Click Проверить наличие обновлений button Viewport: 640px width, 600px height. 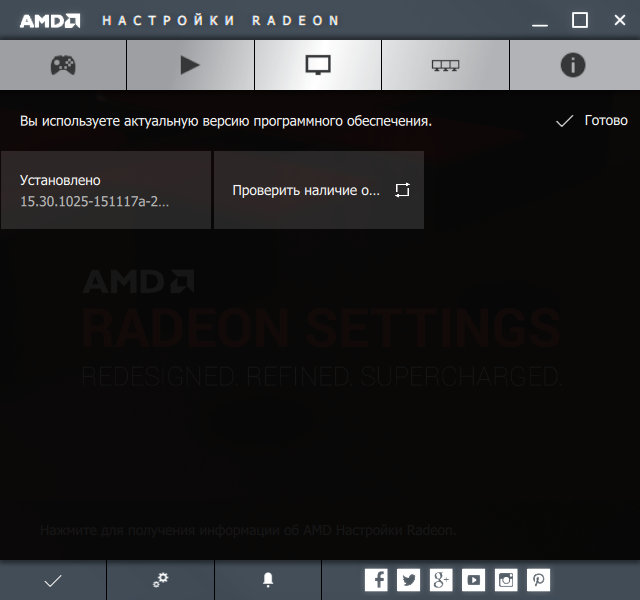click(x=319, y=190)
